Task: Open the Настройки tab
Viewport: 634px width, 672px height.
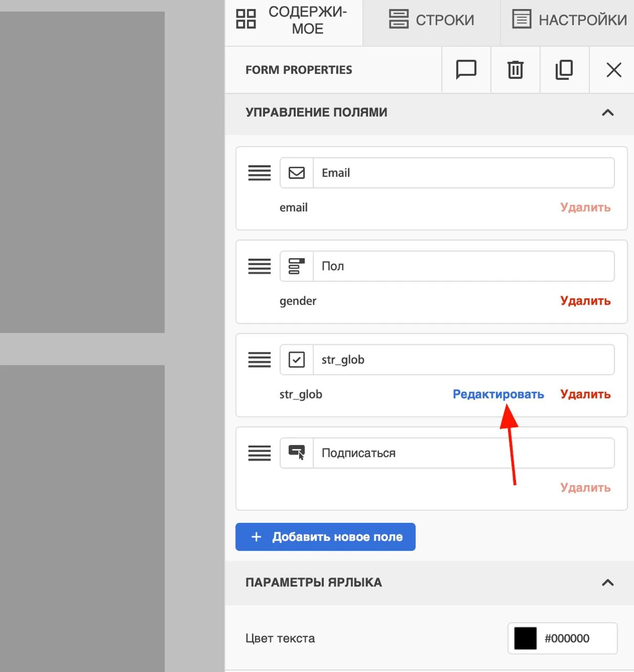Action: pos(569,20)
